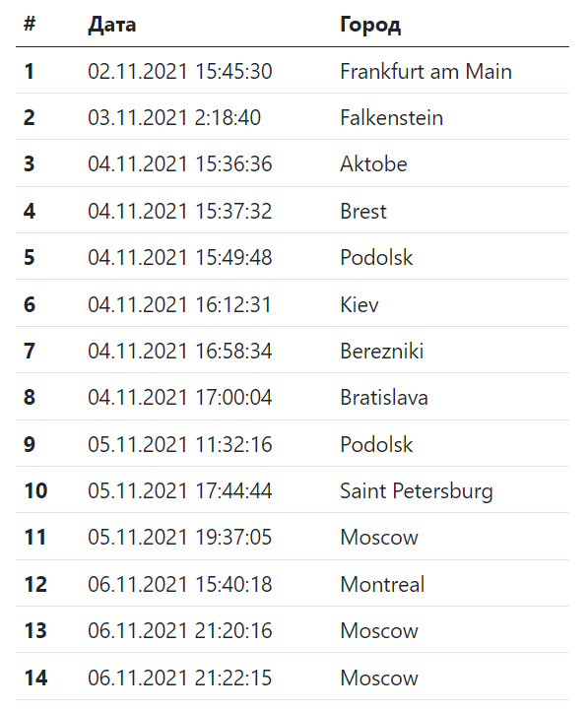Click date 06.11.2021 21:20:16
The width and height of the screenshot is (588, 710).
click(x=180, y=631)
